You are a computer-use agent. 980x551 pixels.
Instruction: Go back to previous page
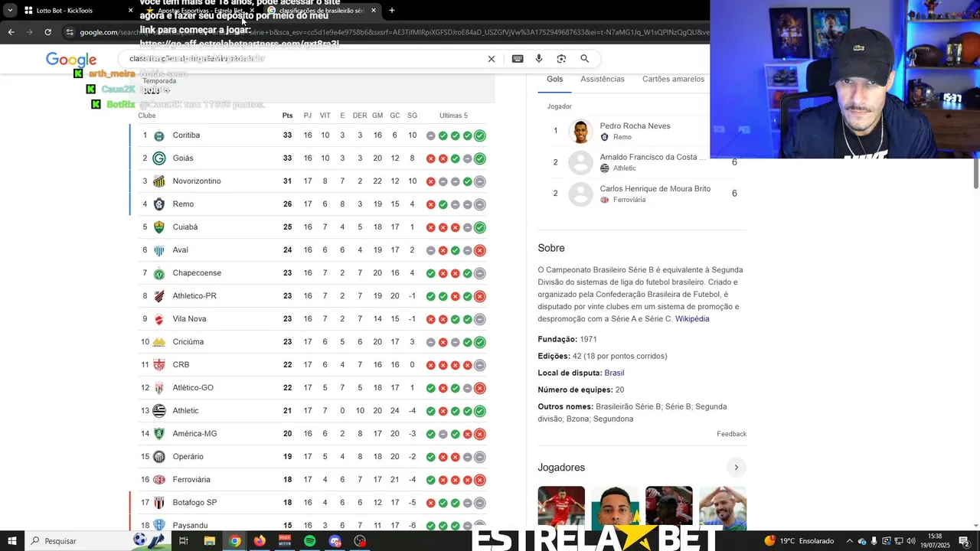pos(11,32)
